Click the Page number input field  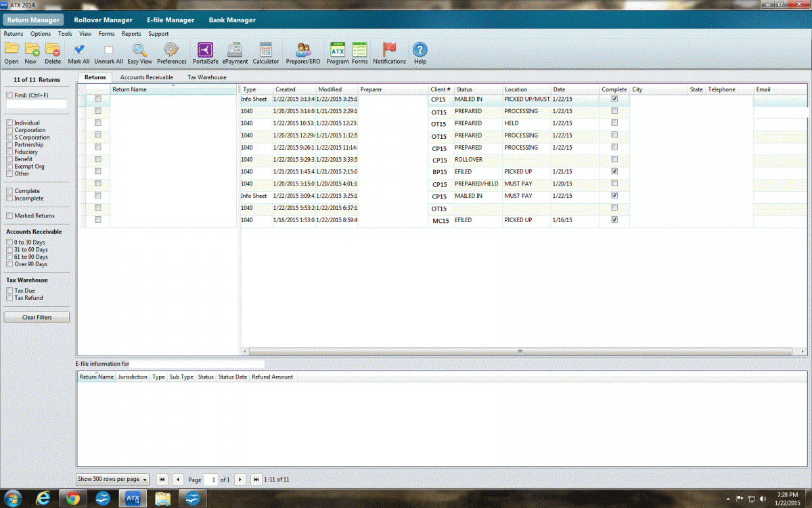211,480
